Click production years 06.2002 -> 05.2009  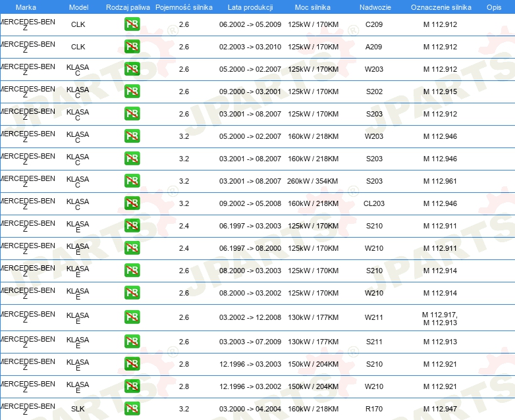pos(250,24)
